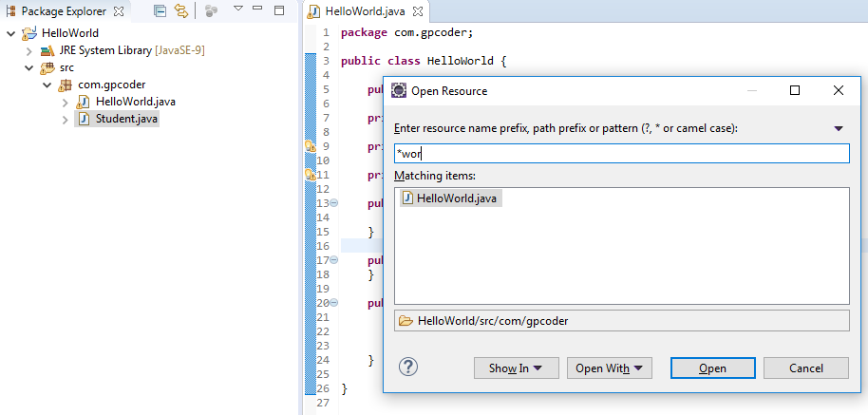Click the Collapse All icon in Package Explorer
Viewport: 868px width, 415px height.
point(160,11)
